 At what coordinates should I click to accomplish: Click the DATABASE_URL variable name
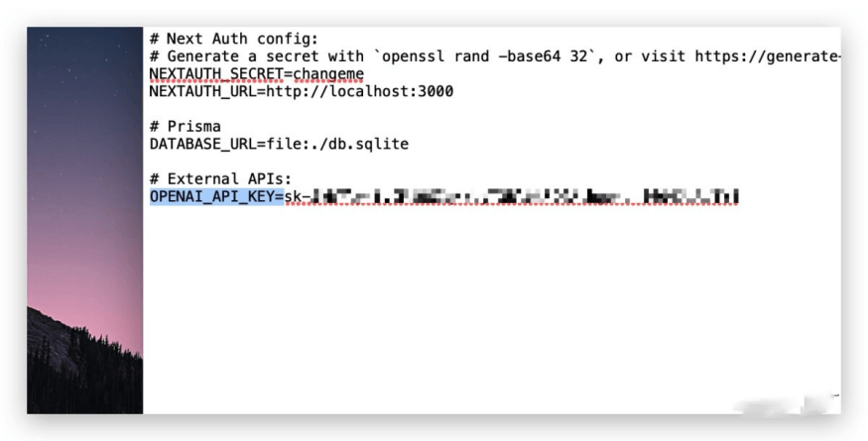pos(202,144)
